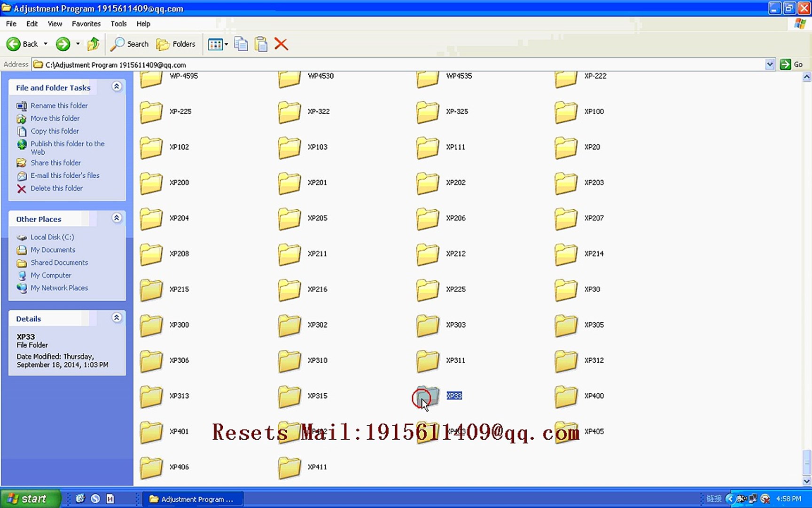812x508 pixels.
Task: Open Local Disk (C:) link
Action: point(52,237)
